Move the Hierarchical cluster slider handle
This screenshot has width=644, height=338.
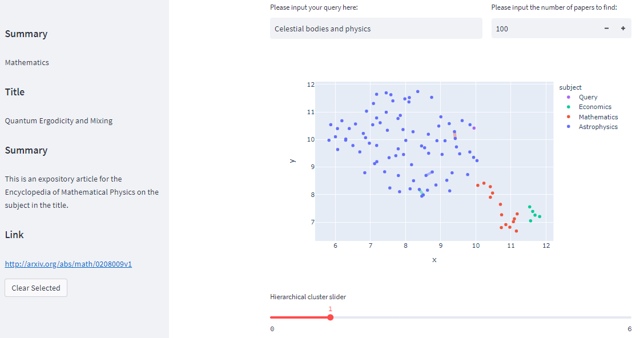click(330, 317)
